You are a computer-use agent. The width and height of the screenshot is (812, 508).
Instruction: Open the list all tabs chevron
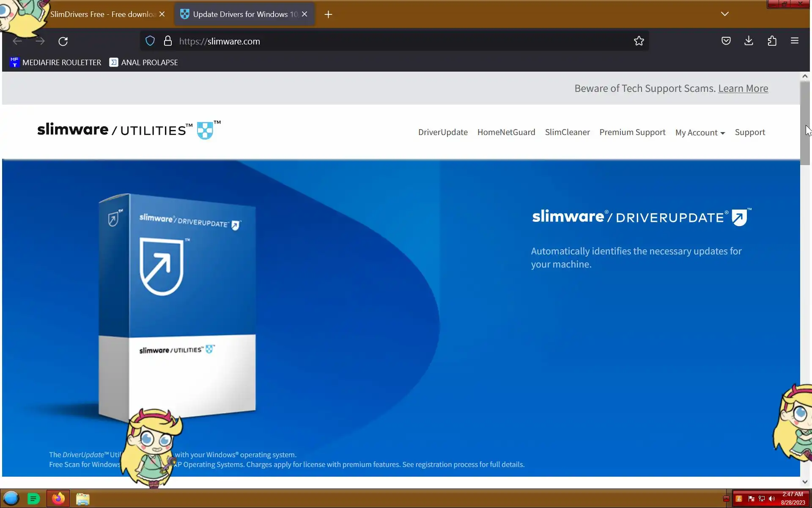724,14
